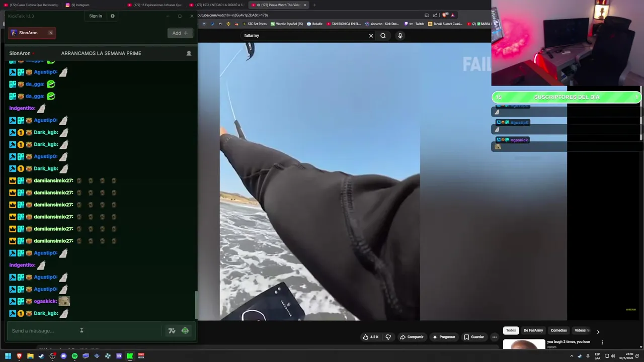Open Spotify from taskbar
Screen dimensions: 644x362
pyautogui.click(x=74, y=356)
